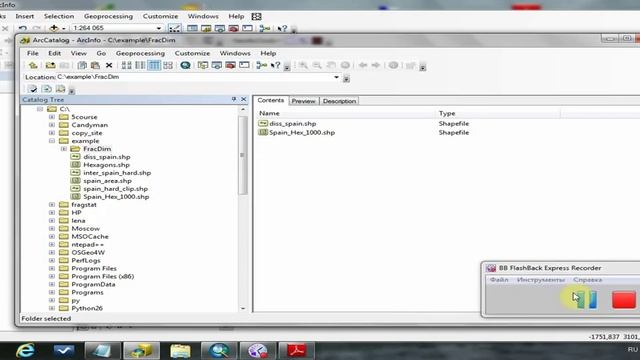Click Location path input field
The width and height of the screenshot is (640, 360).
coord(194,77)
